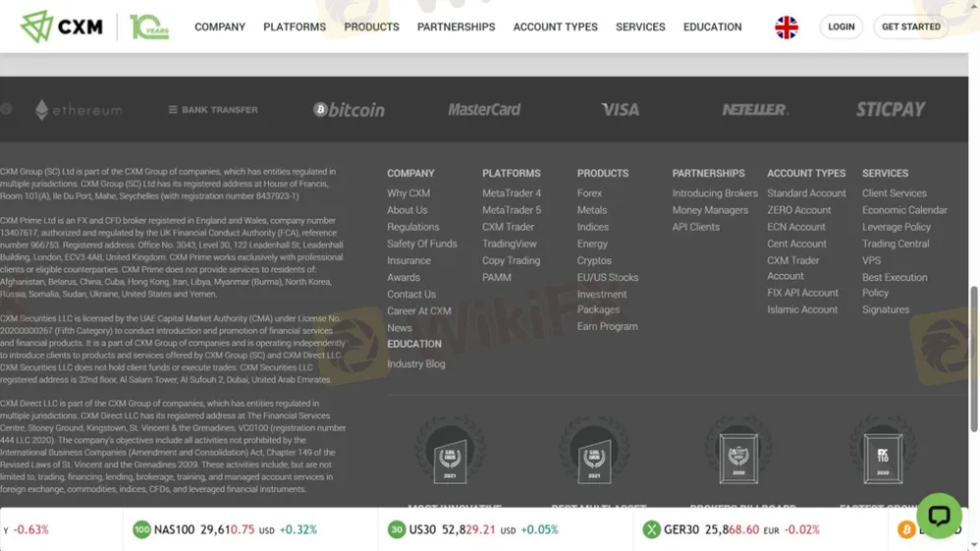Open the Money Managers link
This screenshot has width=980, height=551.
point(710,210)
